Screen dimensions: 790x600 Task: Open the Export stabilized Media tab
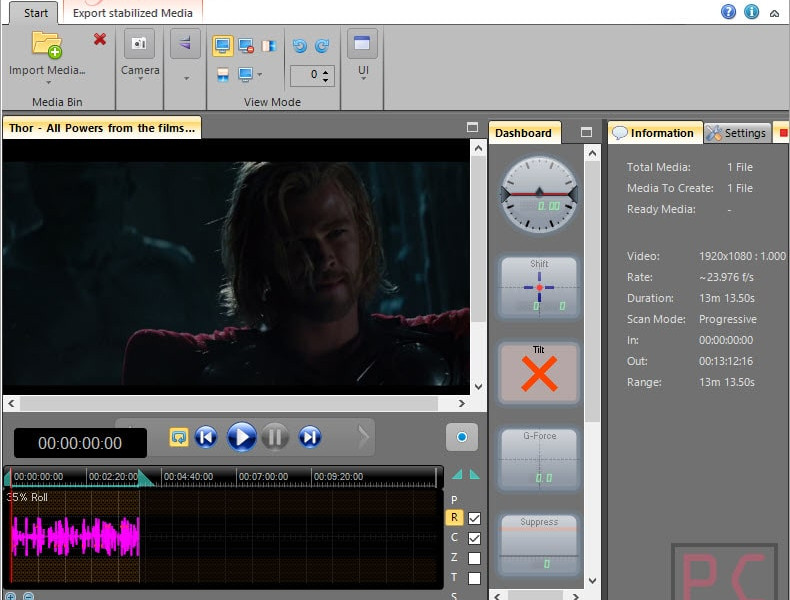133,13
